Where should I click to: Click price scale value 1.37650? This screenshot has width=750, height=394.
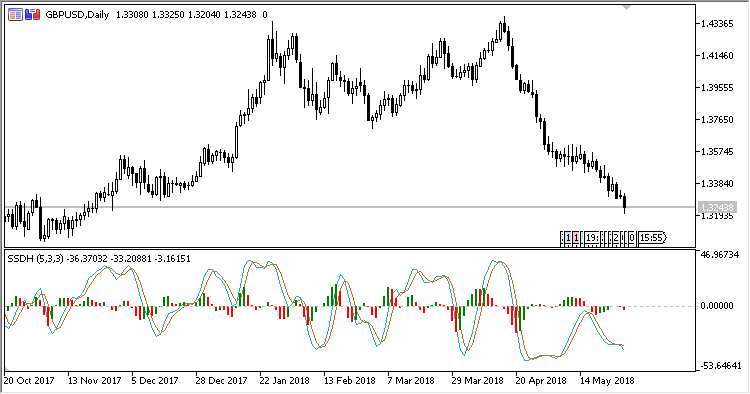tap(717, 120)
